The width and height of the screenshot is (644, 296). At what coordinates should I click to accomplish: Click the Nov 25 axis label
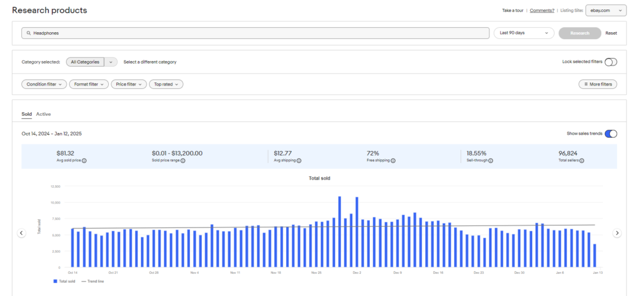point(316,273)
